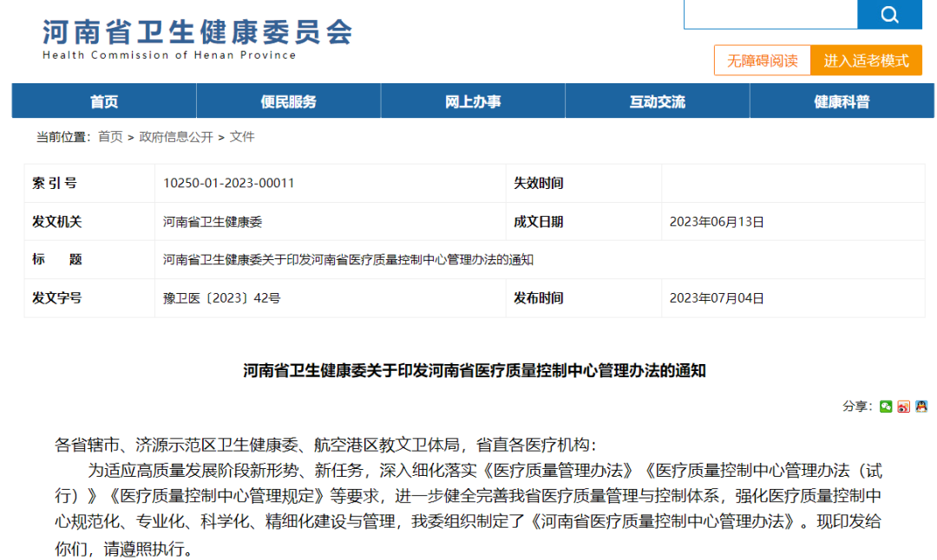The height and width of the screenshot is (560, 937).
Task: Open 健康科普 navigation item
Action: (x=842, y=101)
